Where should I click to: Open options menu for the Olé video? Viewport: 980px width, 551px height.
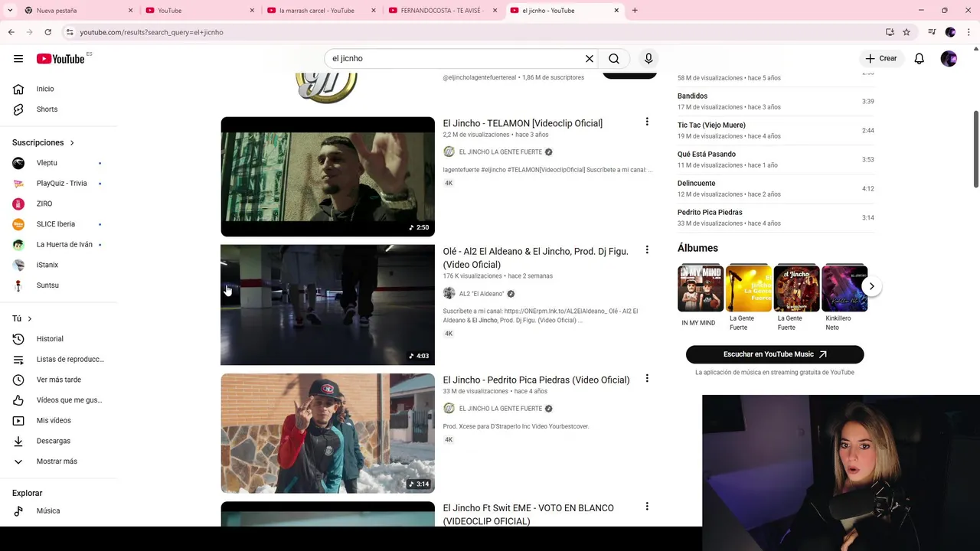[x=647, y=249]
